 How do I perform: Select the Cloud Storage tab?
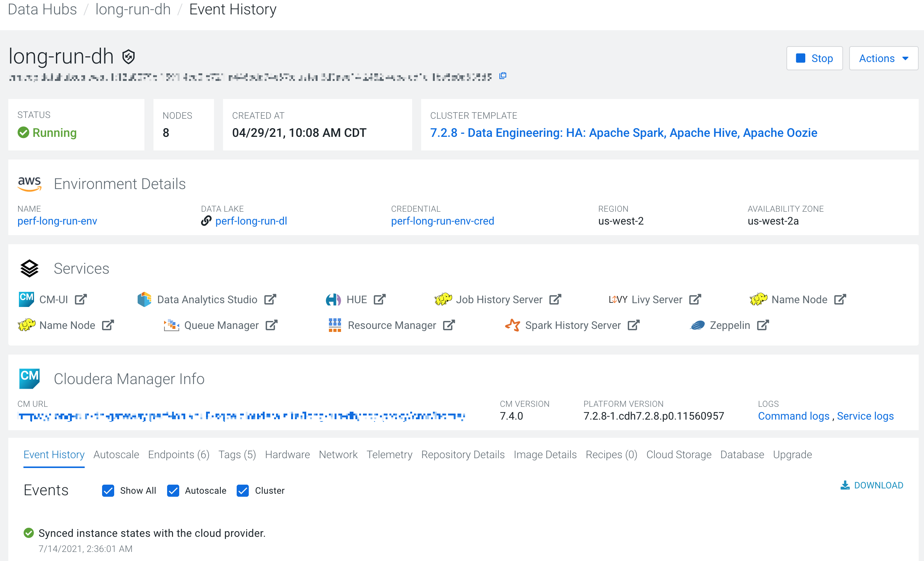click(x=679, y=454)
